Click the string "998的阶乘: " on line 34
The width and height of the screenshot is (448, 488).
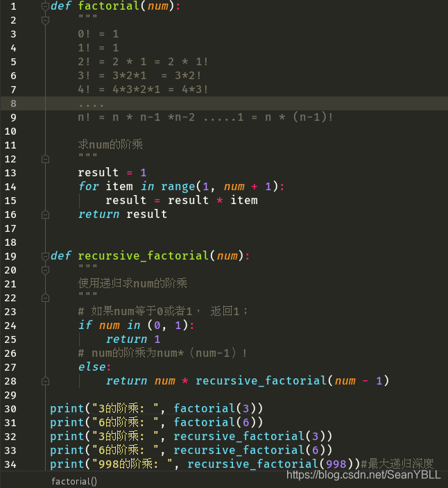(x=132, y=464)
